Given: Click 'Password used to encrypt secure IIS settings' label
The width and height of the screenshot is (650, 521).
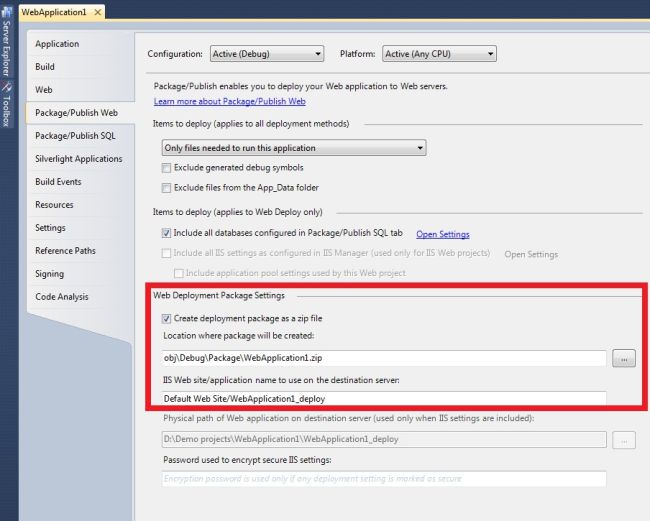Looking at the screenshot, I should coord(247,460).
